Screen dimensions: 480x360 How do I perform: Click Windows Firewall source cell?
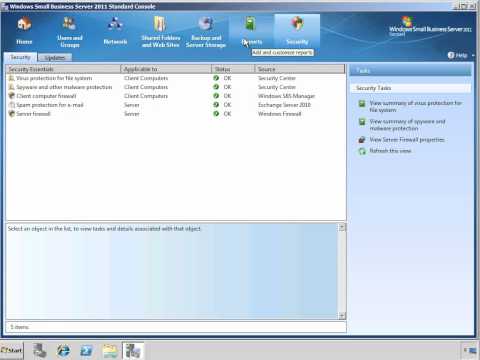tap(280, 114)
